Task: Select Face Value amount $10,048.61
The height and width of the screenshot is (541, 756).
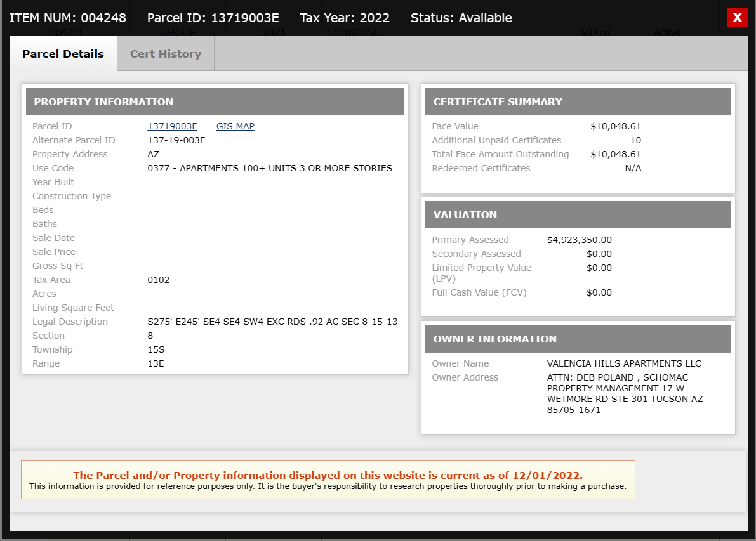Action: (x=616, y=126)
